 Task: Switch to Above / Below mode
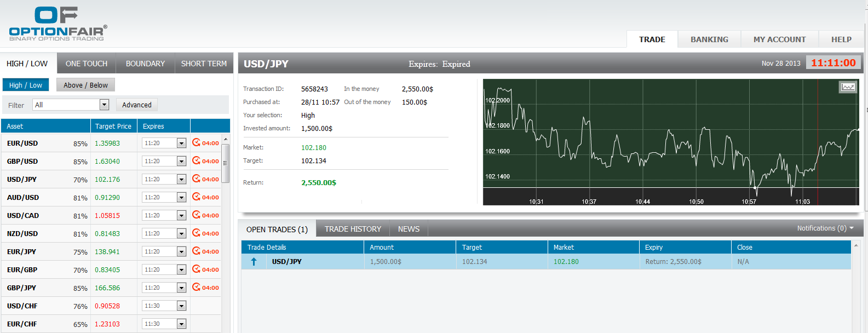[x=85, y=85]
